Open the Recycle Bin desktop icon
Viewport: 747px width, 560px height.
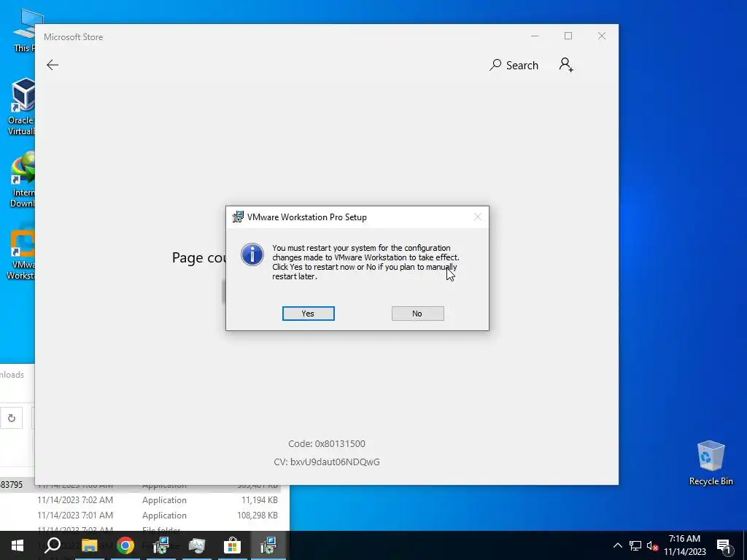[711, 463]
